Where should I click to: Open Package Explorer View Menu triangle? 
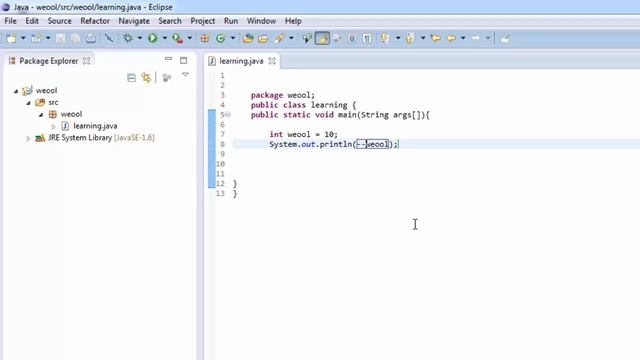pyautogui.click(x=185, y=75)
